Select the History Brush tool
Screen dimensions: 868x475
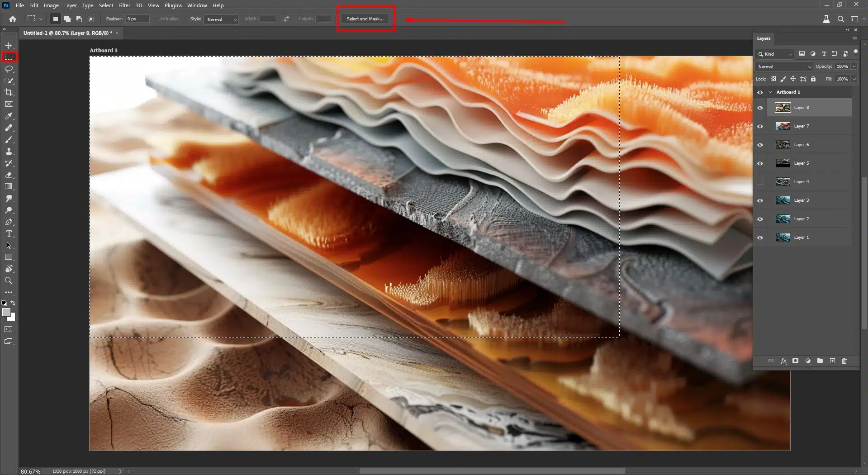point(9,163)
